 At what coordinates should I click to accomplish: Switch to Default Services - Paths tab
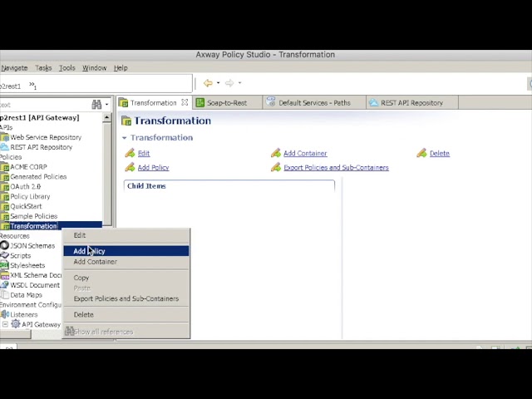[x=314, y=103]
